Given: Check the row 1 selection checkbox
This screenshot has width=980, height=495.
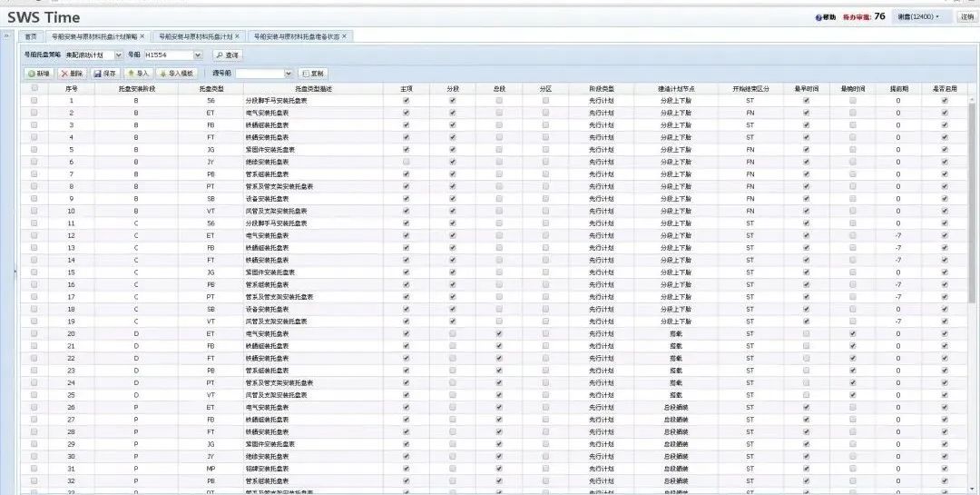Looking at the screenshot, I should coord(34,100).
